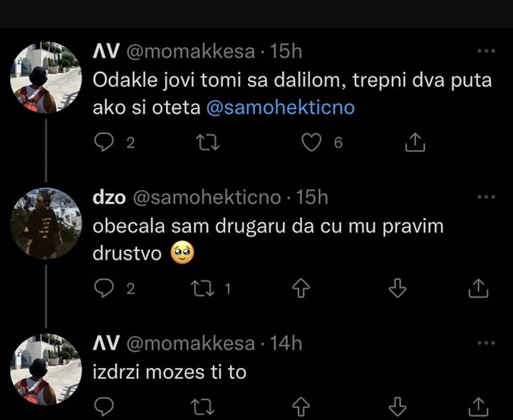
Task: Share the first tweet by AV
Action: pyautogui.click(x=414, y=143)
